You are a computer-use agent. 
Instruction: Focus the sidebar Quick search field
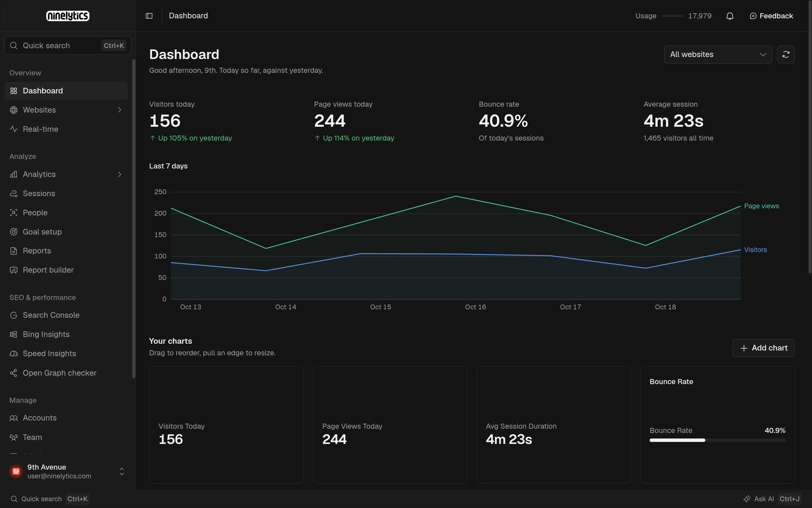coord(68,45)
